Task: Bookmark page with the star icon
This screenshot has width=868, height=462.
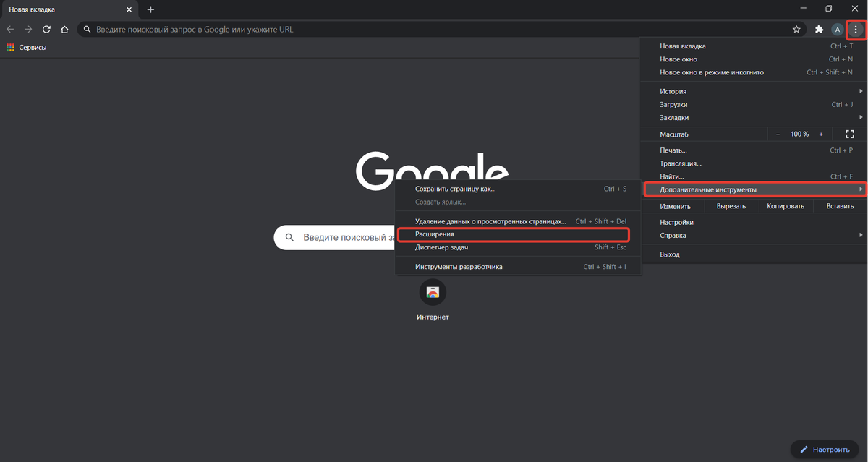Action: [796, 30]
